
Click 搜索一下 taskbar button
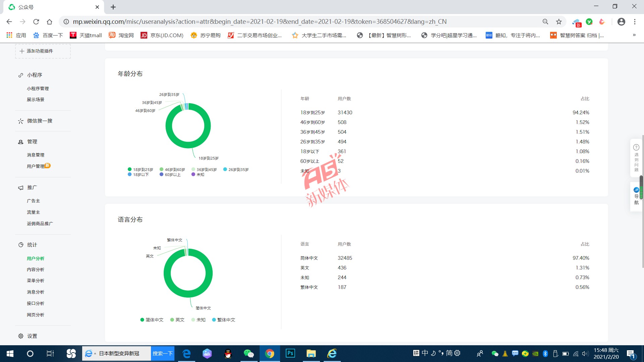[163, 354]
